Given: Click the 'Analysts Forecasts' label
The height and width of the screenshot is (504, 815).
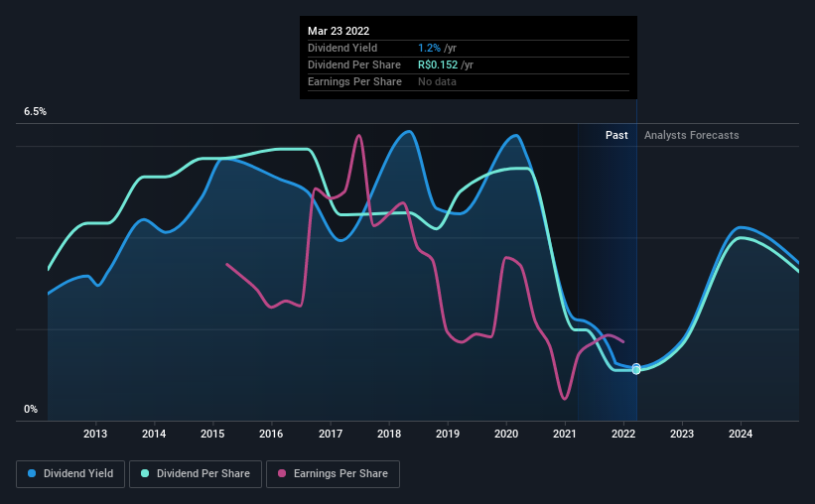Looking at the screenshot, I should tap(691, 135).
